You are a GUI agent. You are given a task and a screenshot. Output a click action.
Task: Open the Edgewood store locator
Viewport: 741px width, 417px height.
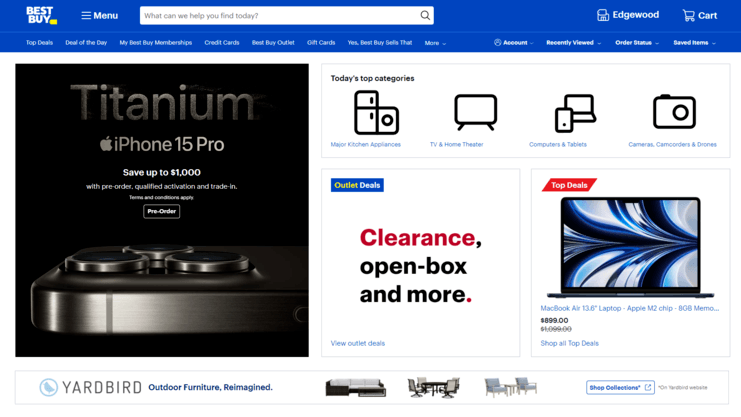pos(628,15)
